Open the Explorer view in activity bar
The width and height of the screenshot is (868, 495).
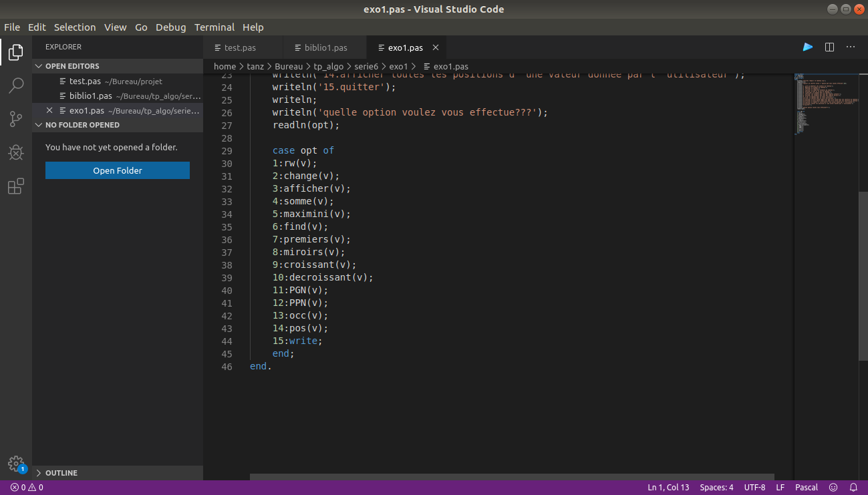(x=16, y=52)
